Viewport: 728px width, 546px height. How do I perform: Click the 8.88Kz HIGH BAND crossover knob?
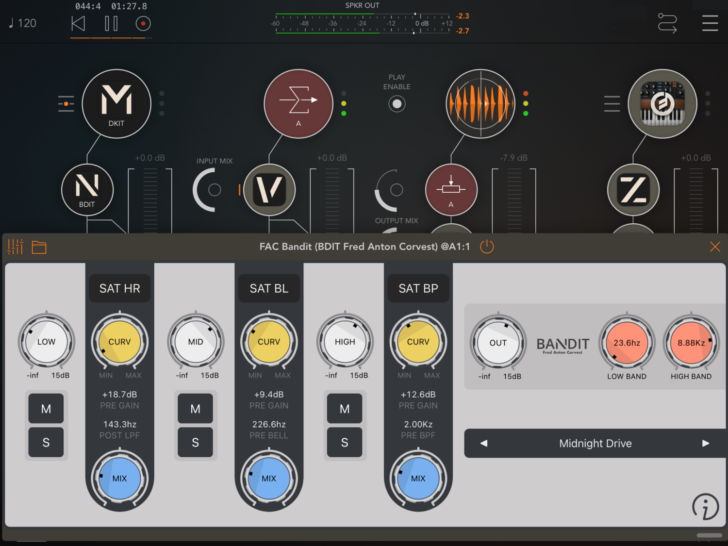(x=691, y=343)
